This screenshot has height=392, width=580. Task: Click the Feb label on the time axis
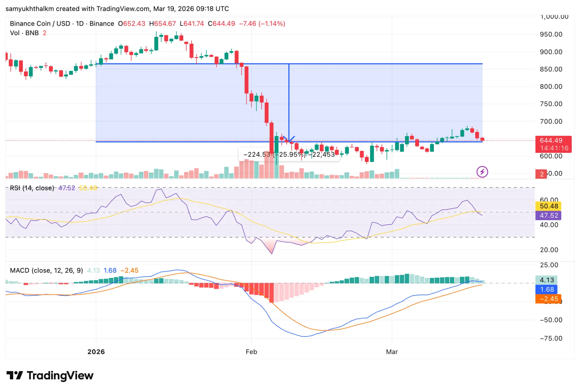point(251,352)
